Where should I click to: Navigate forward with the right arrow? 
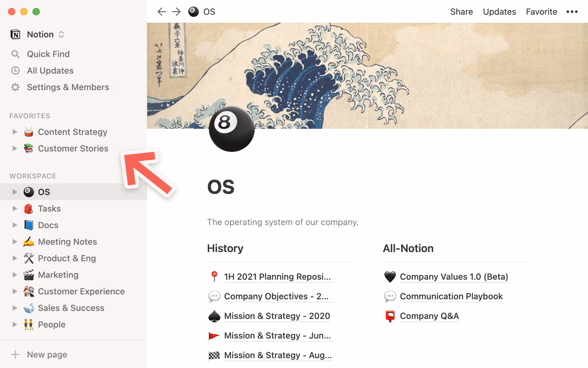click(x=176, y=12)
